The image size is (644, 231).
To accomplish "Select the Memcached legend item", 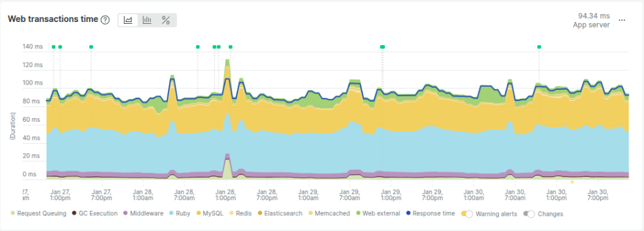I will coord(329,213).
